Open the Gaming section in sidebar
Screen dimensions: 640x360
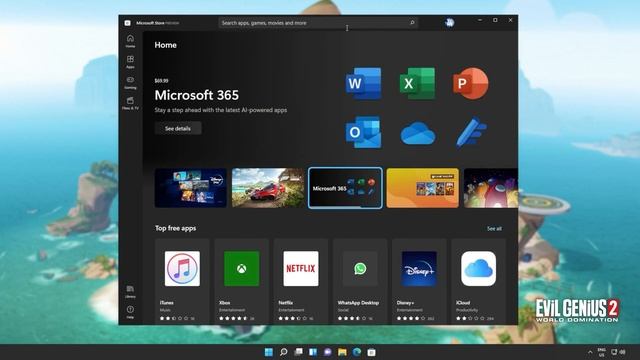click(130, 82)
